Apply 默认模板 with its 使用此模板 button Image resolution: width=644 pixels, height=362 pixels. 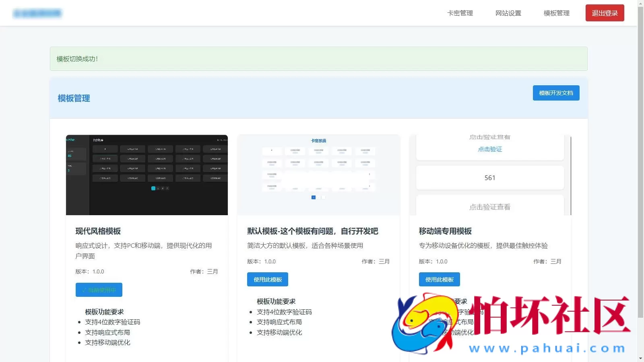coord(267,279)
